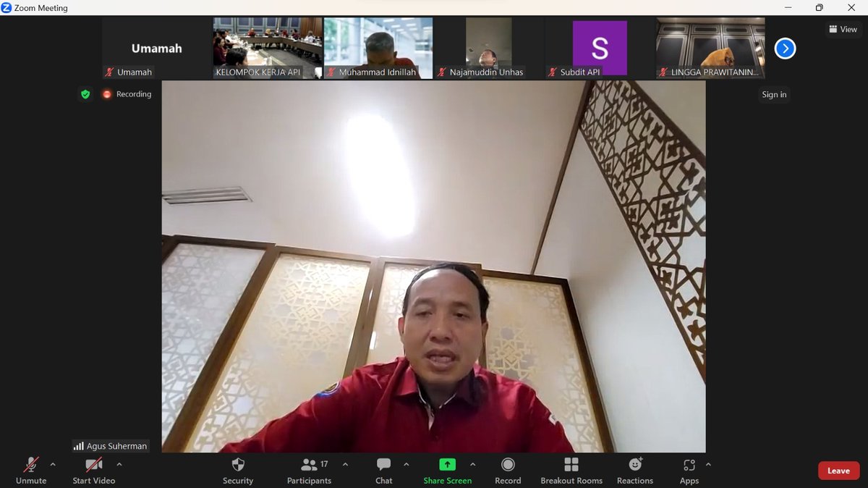Open audio options arrow beside Unmute
The height and width of the screenshot is (488, 868).
point(53,465)
